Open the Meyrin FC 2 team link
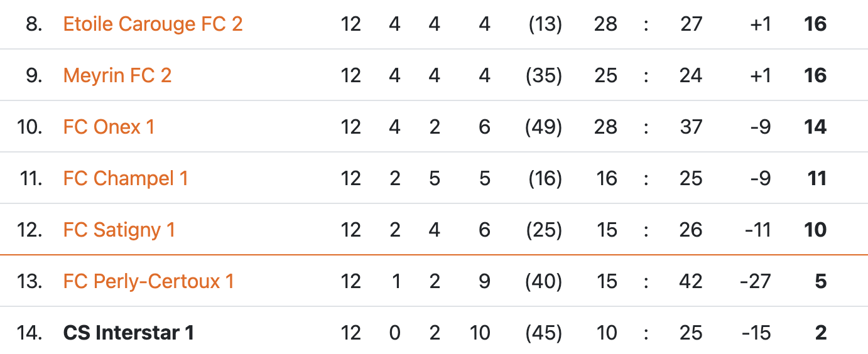 [117, 76]
